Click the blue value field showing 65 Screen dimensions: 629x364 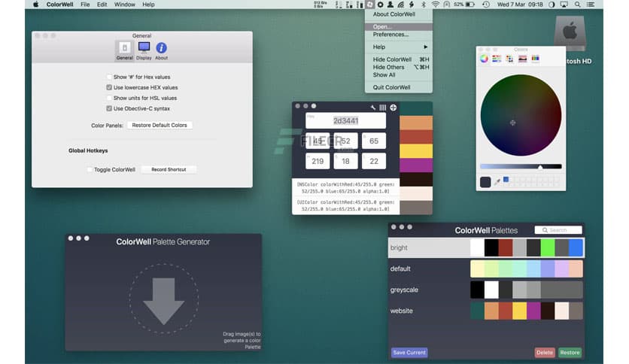coord(374,141)
